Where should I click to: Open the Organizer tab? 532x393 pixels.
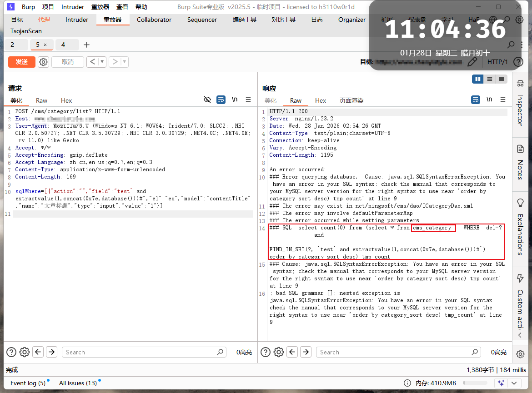pyautogui.click(x=352, y=20)
